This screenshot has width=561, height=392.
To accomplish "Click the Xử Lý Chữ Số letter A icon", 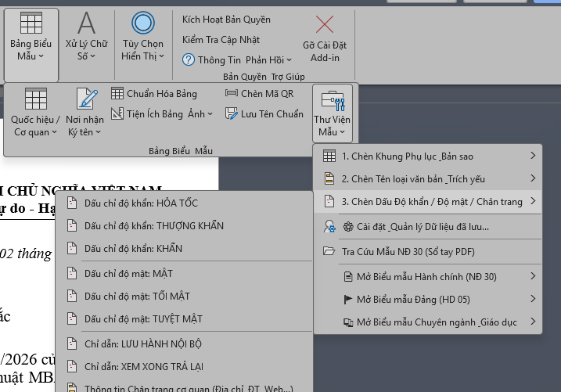I will pyautogui.click(x=87, y=23).
